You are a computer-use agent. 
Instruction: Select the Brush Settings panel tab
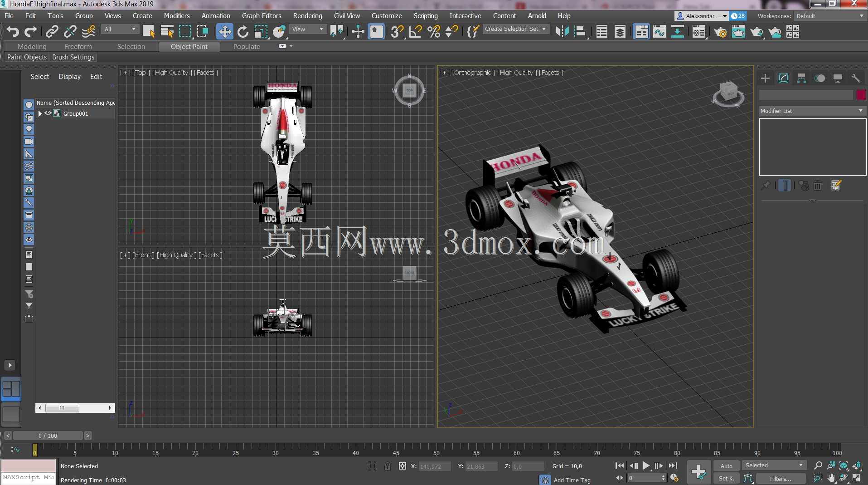(x=73, y=57)
